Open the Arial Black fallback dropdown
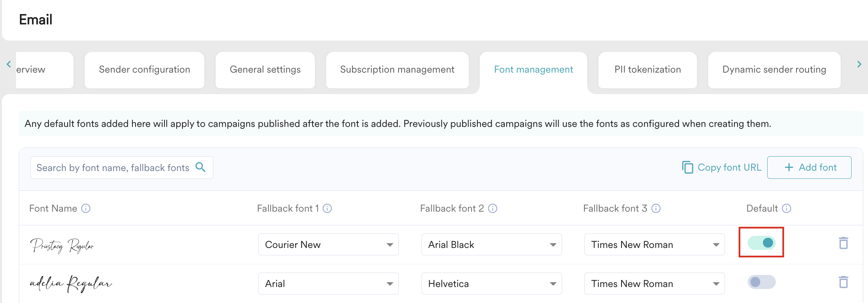Viewport: 868px width, 303px height. pyautogui.click(x=491, y=244)
